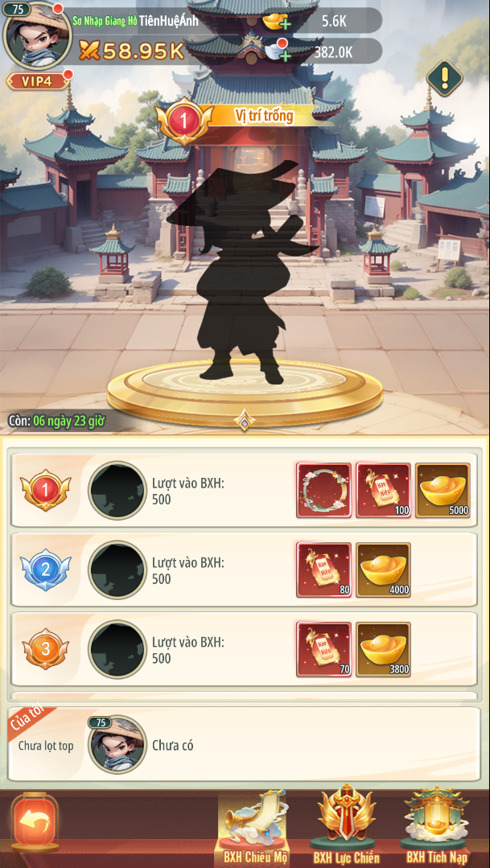The height and width of the screenshot is (868, 490).
Task: View rank 1 ring frame reward
Action: click(324, 491)
